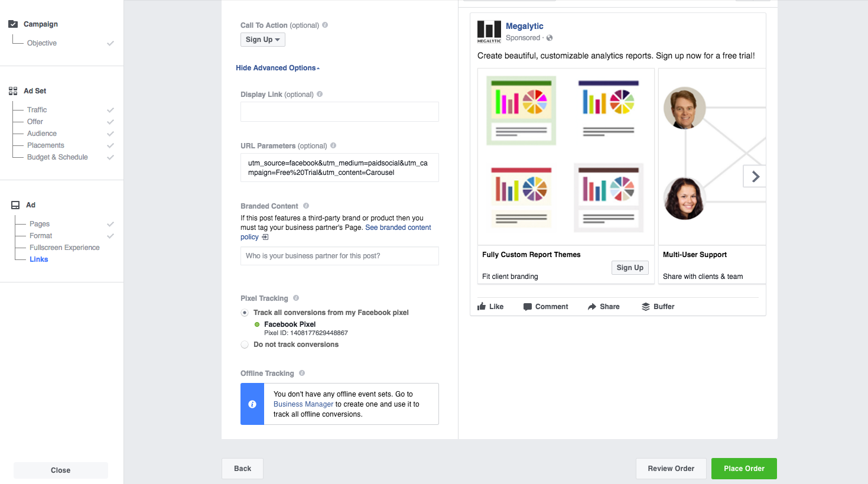This screenshot has width=868, height=484.
Task: Click the Pixel Tracking info icon
Action: [296, 298]
